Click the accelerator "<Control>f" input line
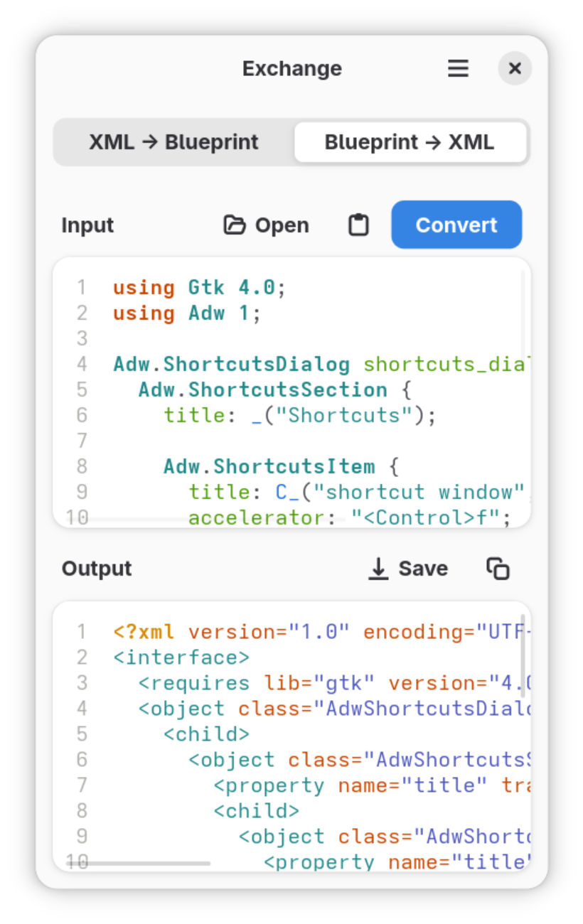The height and width of the screenshot is (924, 583). point(350,517)
